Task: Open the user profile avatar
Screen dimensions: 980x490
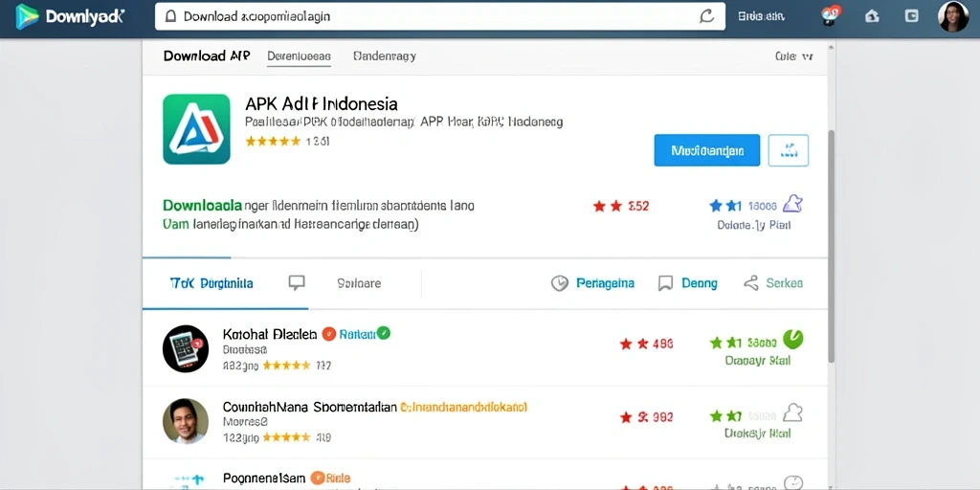Action: pos(953,17)
